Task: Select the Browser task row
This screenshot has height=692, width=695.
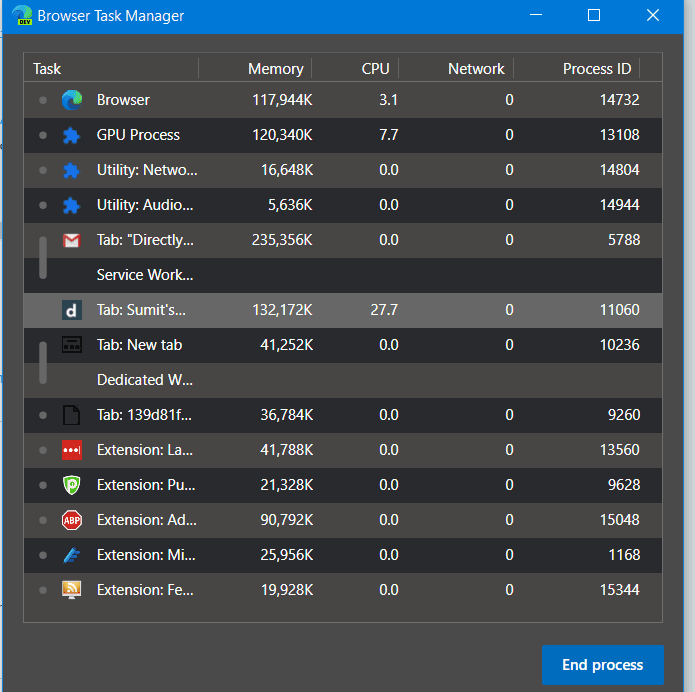Action: pyautogui.click(x=343, y=100)
